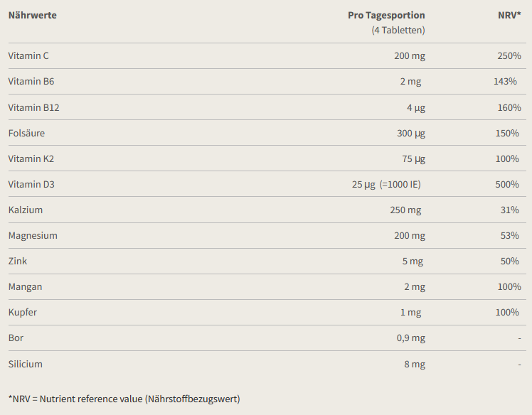
Task: Select the 50% Zink NRV value
Action: (x=510, y=261)
